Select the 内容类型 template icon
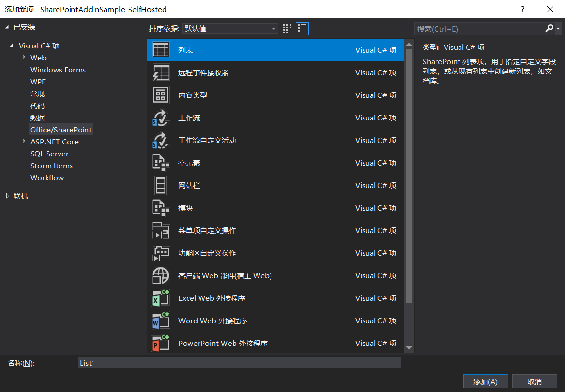 click(160, 95)
